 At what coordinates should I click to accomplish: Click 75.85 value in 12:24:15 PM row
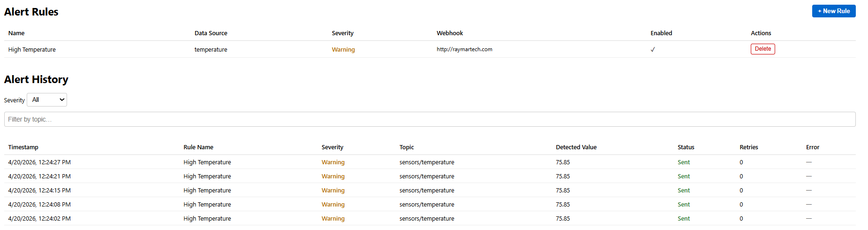coord(563,191)
